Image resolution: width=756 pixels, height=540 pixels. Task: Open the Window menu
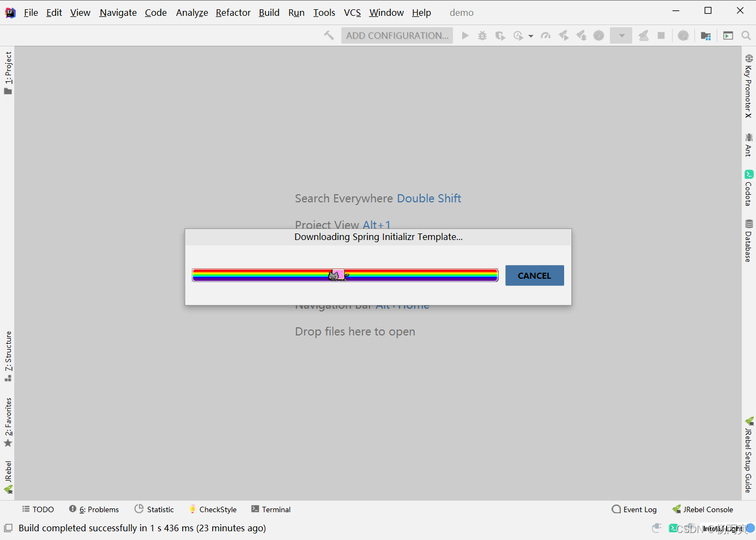pyautogui.click(x=386, y=13)
